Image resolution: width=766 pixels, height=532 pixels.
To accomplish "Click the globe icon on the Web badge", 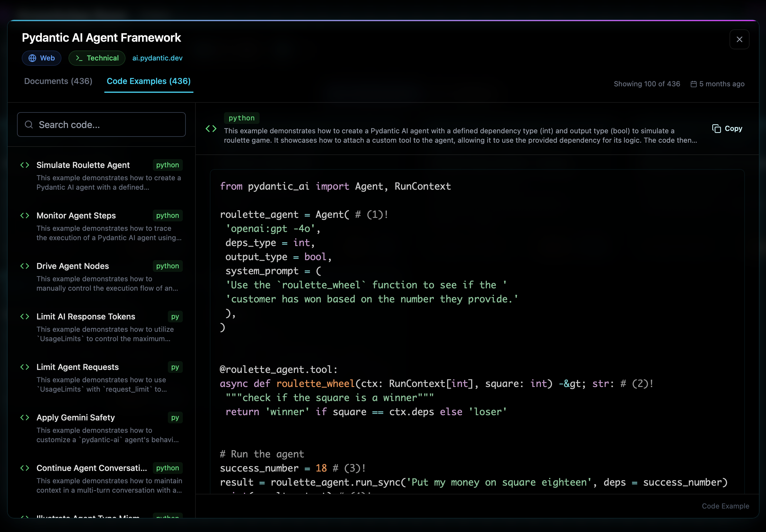I will pos(32,58).
